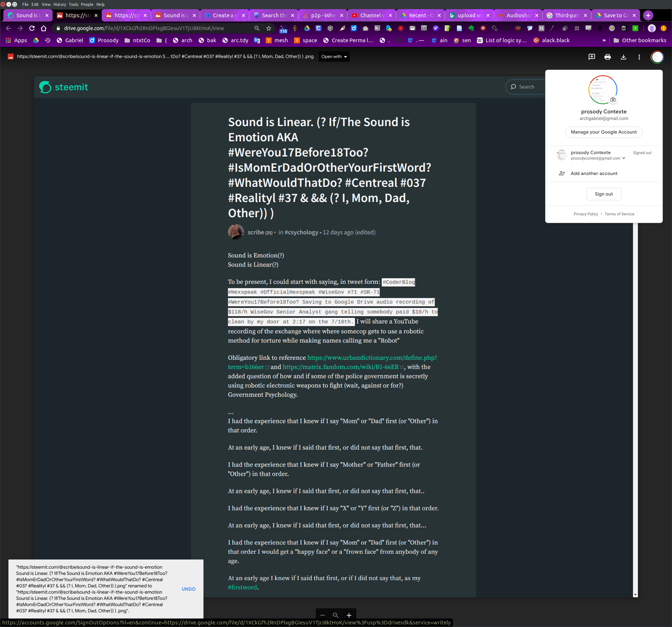Zoom in using the plus magnifier control
The image size is (672, 627).
click(349, 615)
